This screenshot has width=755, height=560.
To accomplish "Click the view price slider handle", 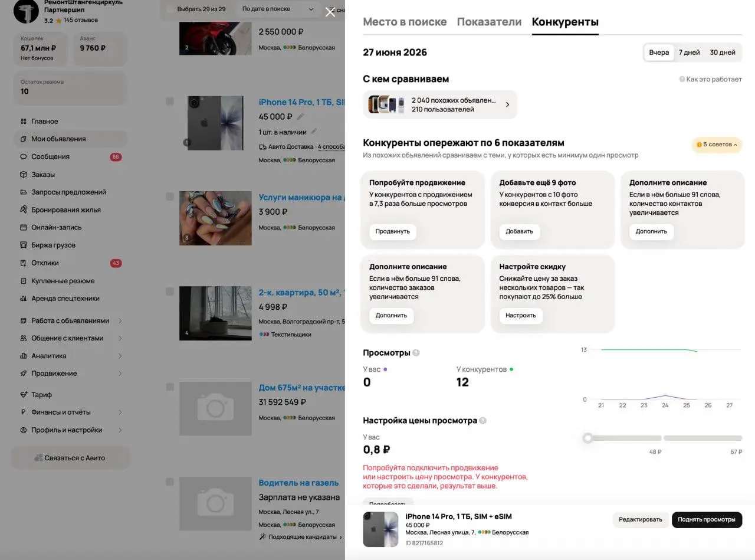I will point(587,438).
